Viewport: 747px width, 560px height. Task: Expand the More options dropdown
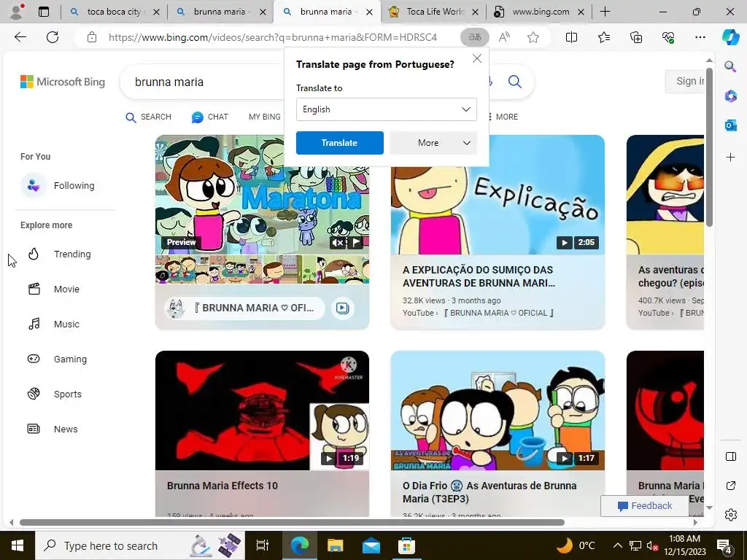tap(433, 143)
